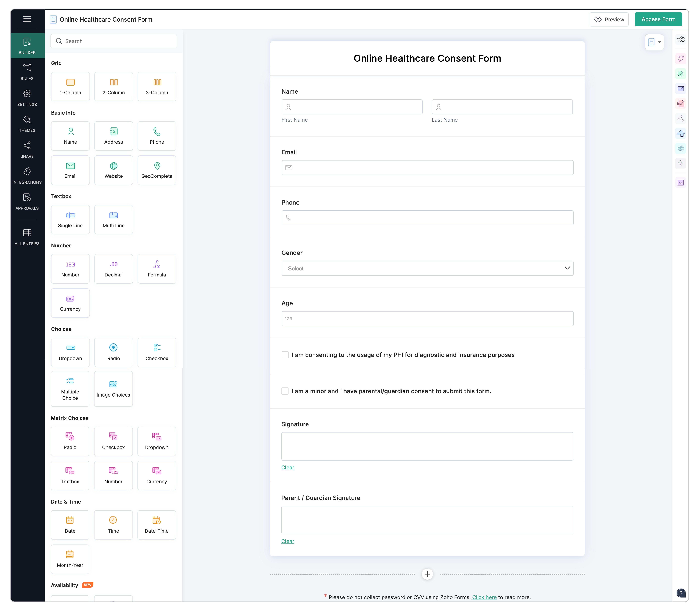Click the field search box

[114, 41]
